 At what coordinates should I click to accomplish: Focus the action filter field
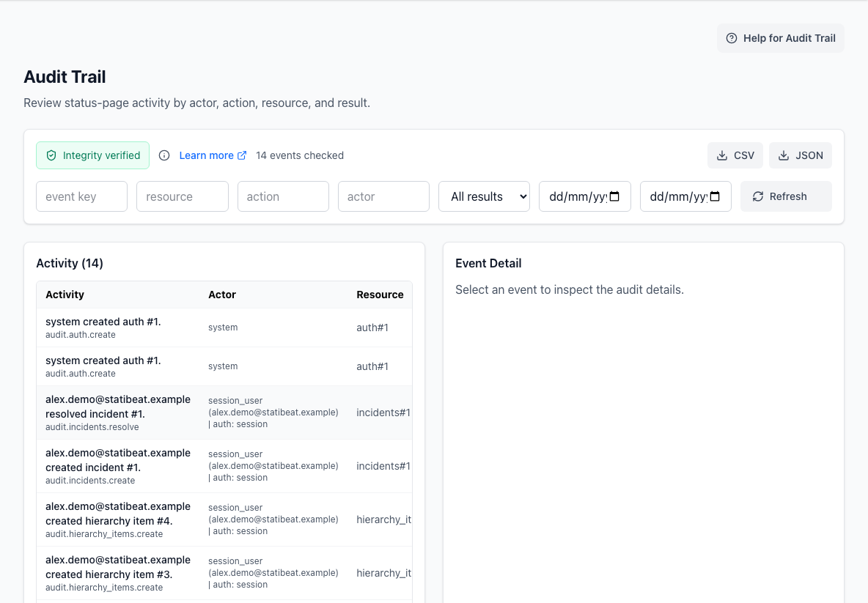click(284, 196)
